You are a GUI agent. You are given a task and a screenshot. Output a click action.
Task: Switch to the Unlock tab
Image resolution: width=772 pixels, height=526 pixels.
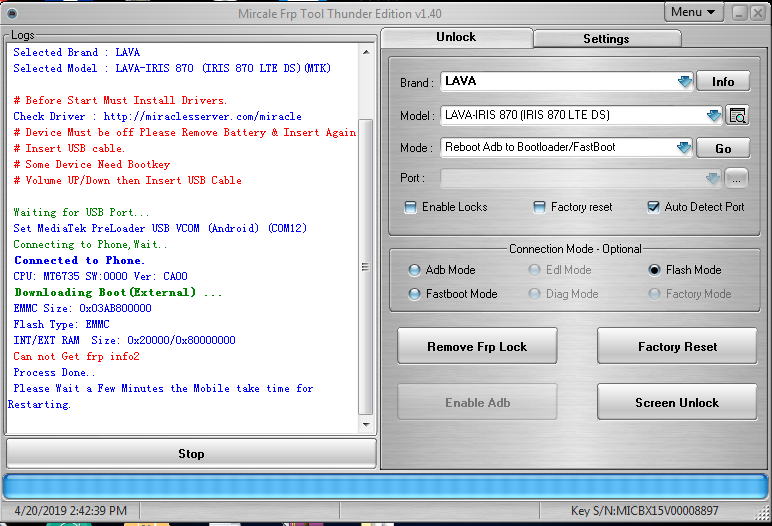tap(456, 37)
